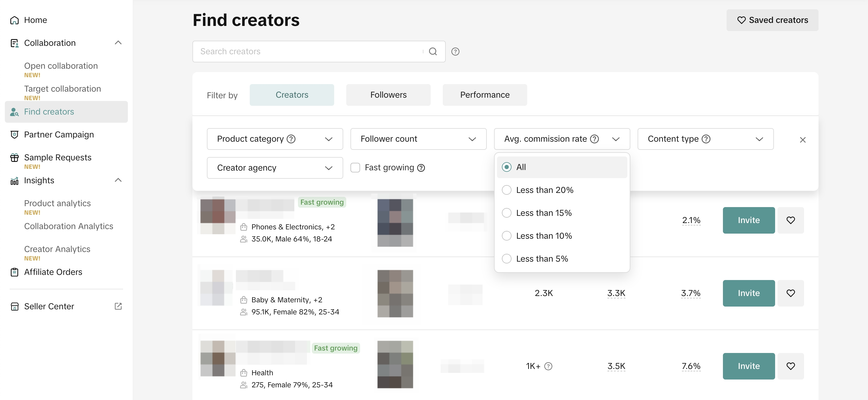Image resolution: width=868 pixels, height=400 pixels.
Task: Save first creator with heart icon
Action: (790, 220)
